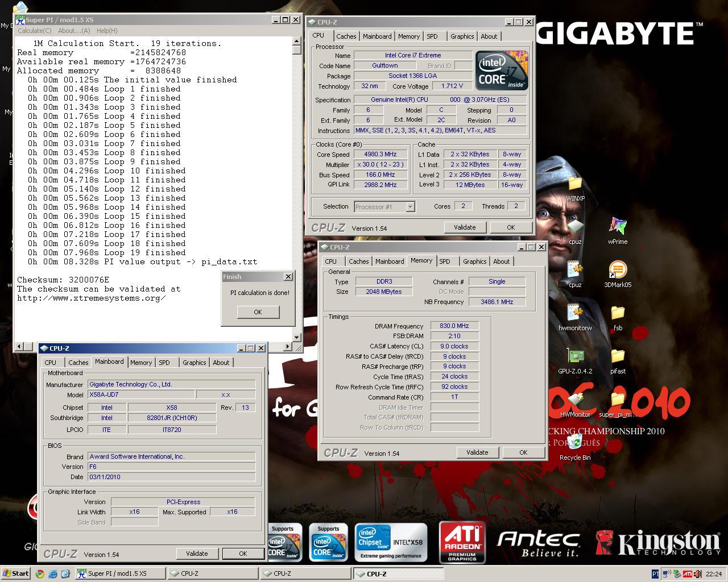Click the Start button
Image resolution: width=728 pixels, height=582 pixels.
point(15,573)
